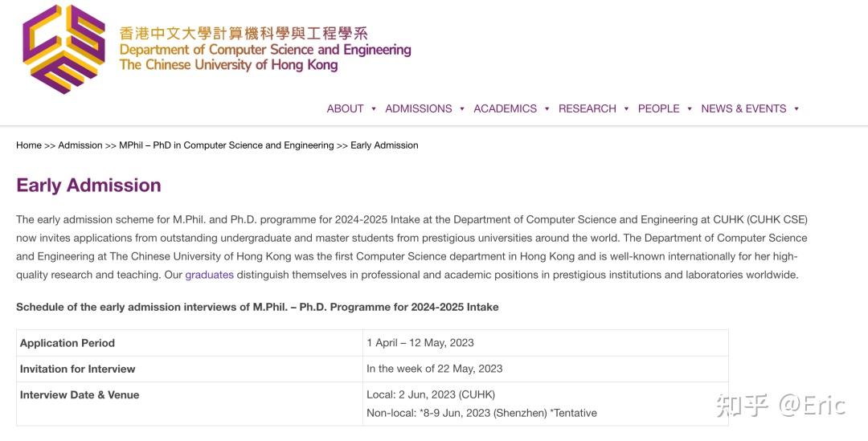Click the CSE department logo icon
The width and height of the screenshot is (868, 441).
(63, 48)
